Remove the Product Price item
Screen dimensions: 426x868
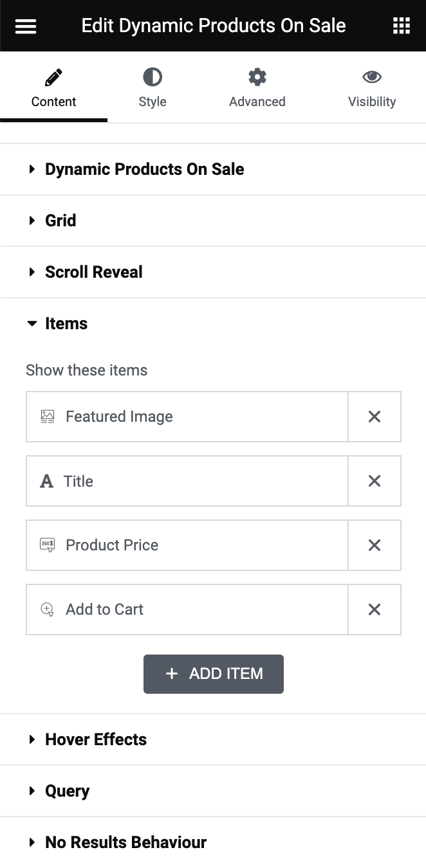(374, 545)
